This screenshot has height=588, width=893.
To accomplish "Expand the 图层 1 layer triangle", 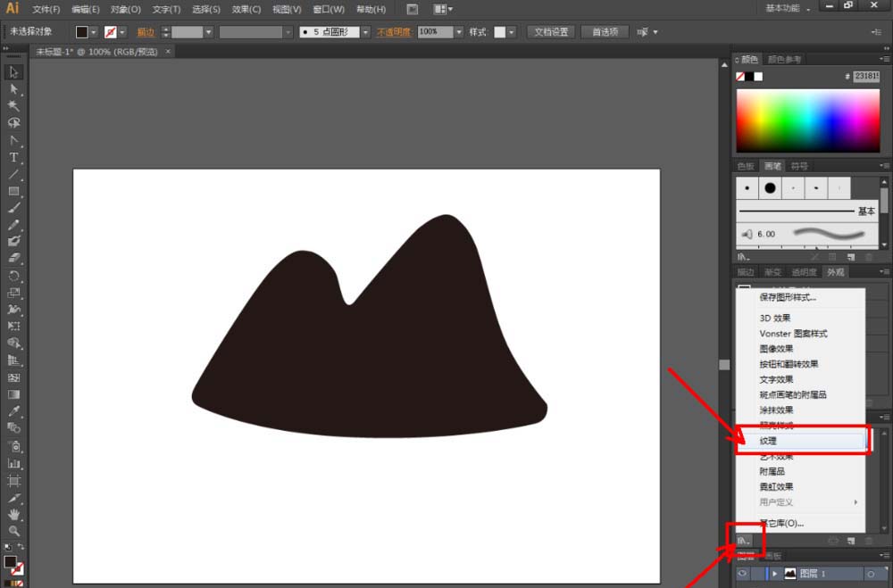I will 774,575.
